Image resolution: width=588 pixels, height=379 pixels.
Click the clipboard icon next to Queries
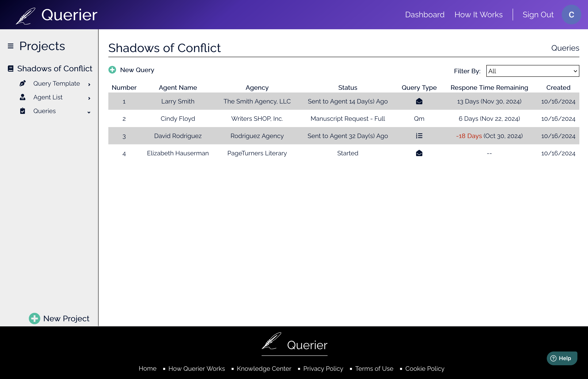click(x=23, y=111)
